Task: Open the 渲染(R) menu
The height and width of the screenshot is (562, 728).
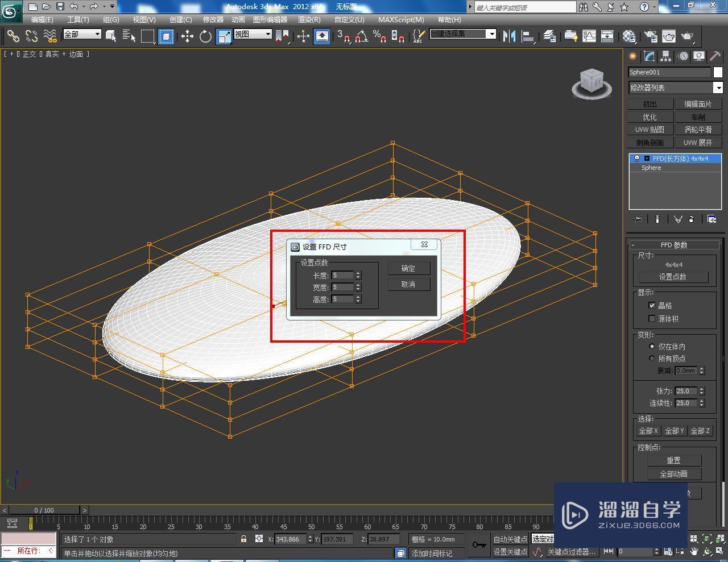Action: (309, 19)
